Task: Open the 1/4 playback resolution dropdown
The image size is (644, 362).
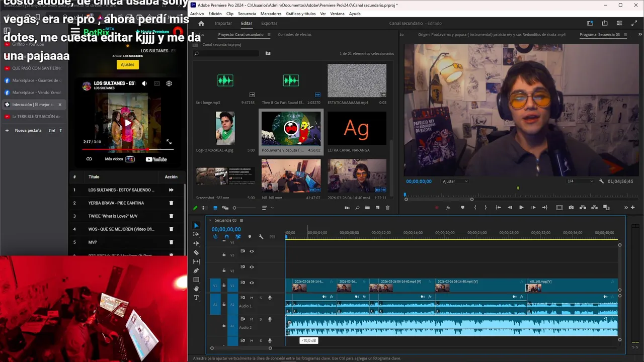Action: coord(580,181)
